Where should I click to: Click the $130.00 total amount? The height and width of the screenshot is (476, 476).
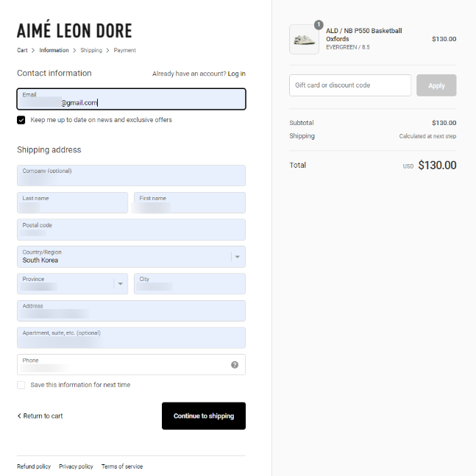pyautogui.click(x=437, y=165)
